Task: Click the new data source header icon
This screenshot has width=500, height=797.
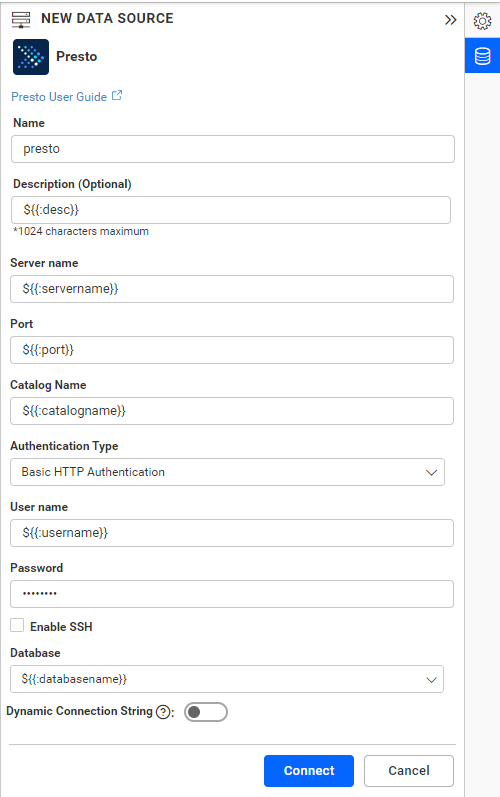Action: (21, 19)
